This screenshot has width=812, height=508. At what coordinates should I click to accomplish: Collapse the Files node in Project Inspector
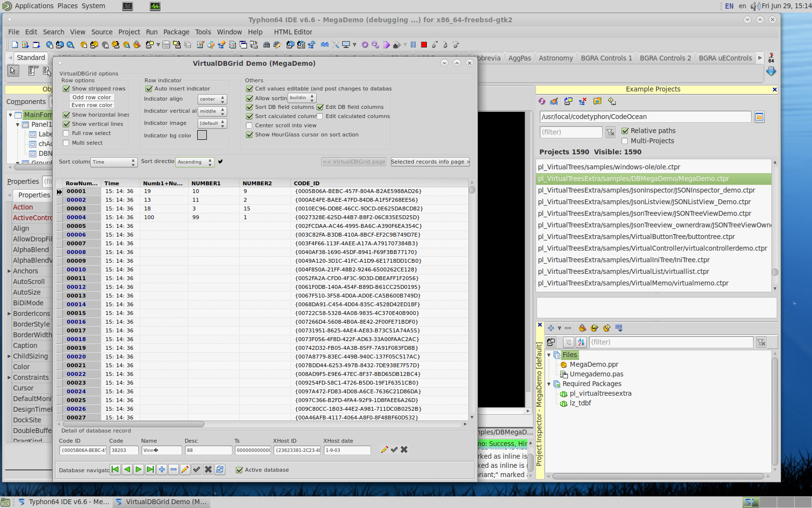(x=549, y=355)
